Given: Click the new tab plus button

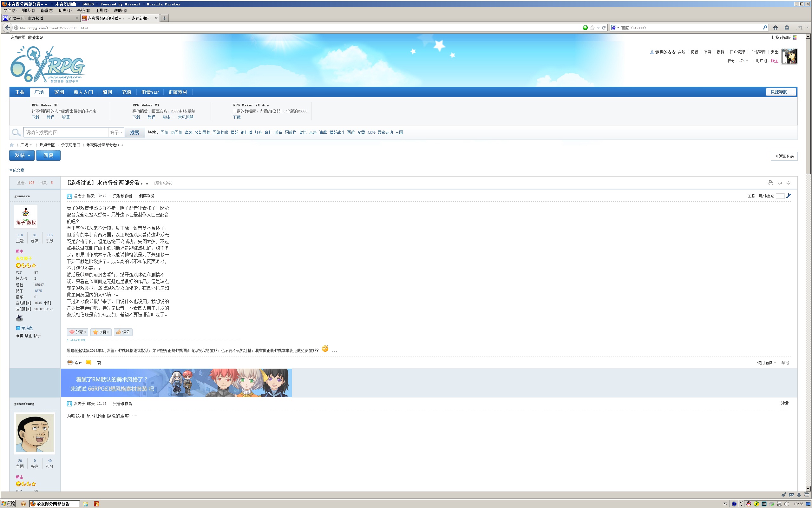Looking at the screenshot, I should pos(164,18).
